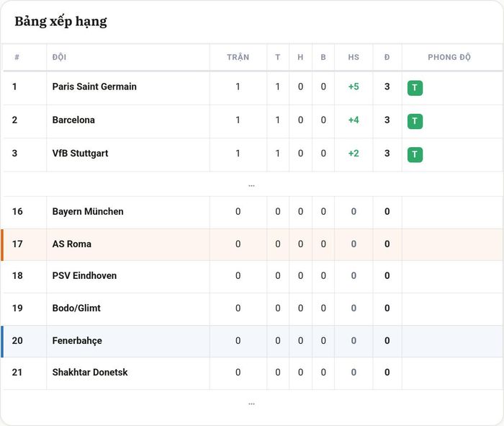Viewport: 504px width, 426px height.
Task: Open the Barcelona team link
Action: click(x=73, y=120)
